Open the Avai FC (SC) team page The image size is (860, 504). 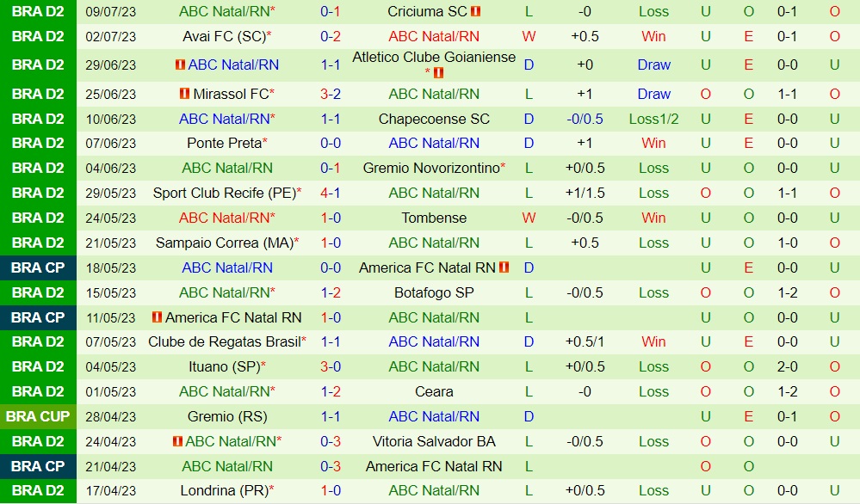[x=224, y=36]
